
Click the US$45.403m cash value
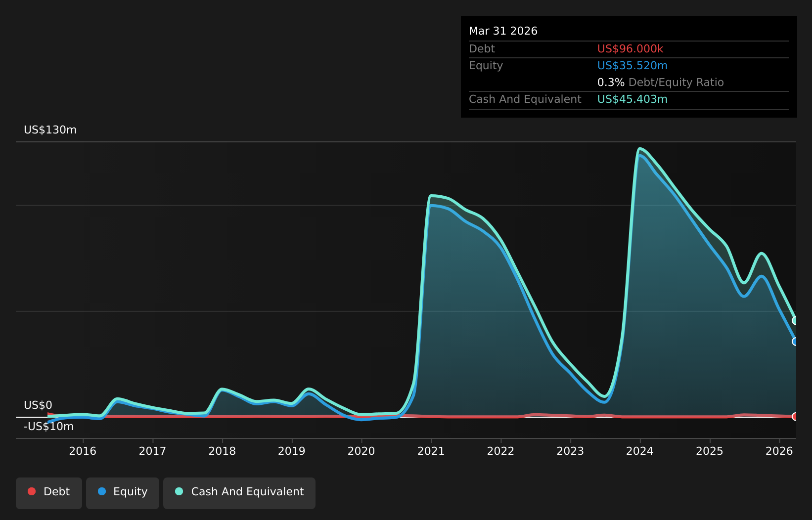[x=632, y=99]
